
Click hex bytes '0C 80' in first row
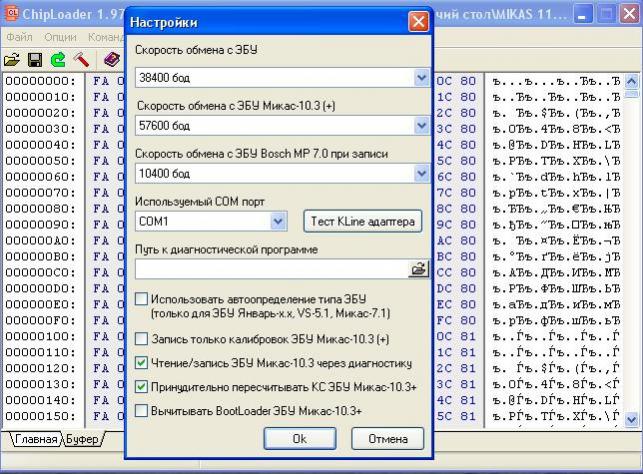456,81
